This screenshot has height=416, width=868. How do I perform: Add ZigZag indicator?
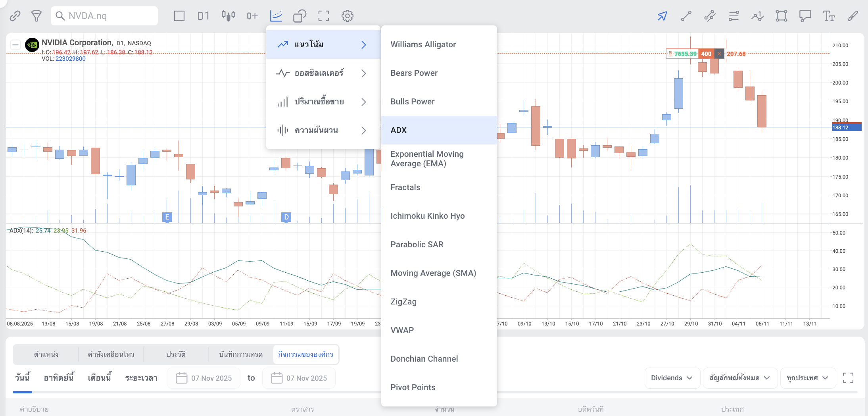pyautogui.click(x=439, y=302)
